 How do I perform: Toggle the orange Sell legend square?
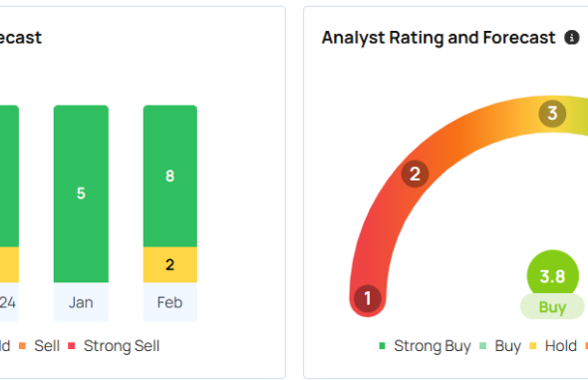pos(23,346)
